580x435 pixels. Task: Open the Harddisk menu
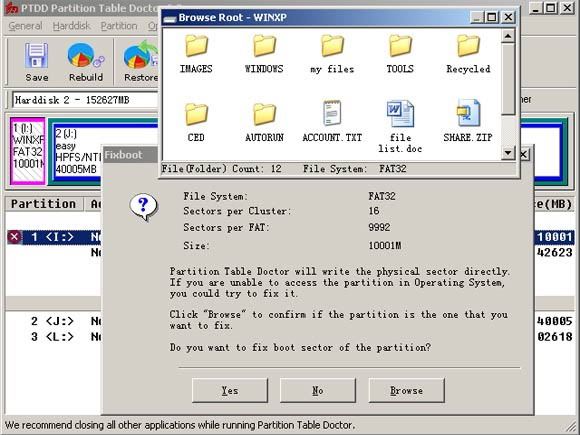(x=71, y=26)
